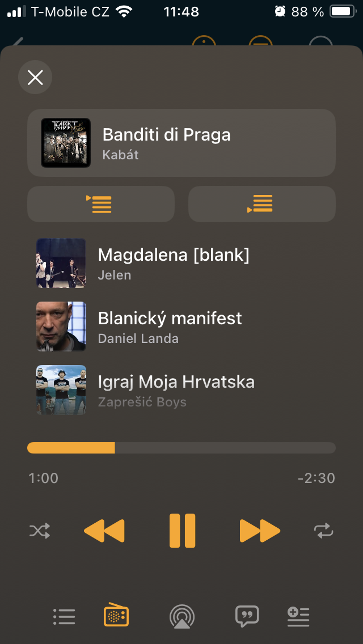This screenshot has height=644, width=363.
Task: Tap the add to playlist icon
Action: (x=298, y=616)
